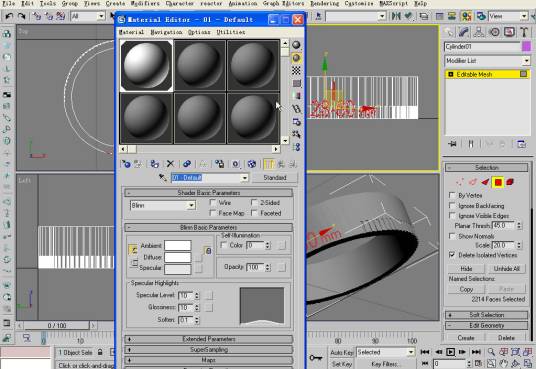The width and height of the screenshot is (536, 369).
Task: Expand the Extended Parameters rollout
Action: click(x=209, y=339)
